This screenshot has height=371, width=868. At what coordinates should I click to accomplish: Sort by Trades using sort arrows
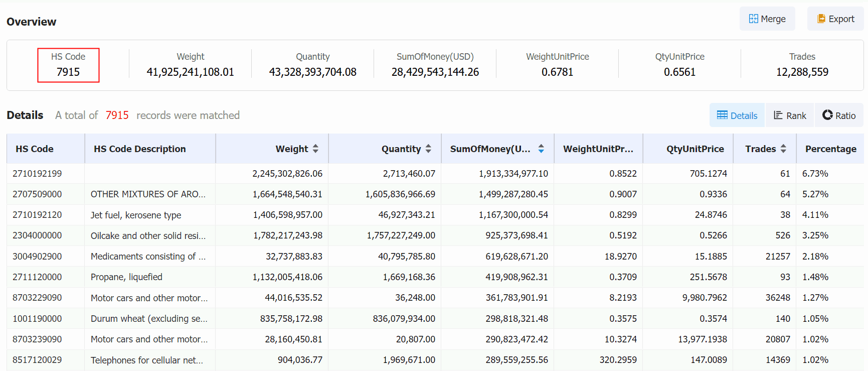click(x=783, y=149)
